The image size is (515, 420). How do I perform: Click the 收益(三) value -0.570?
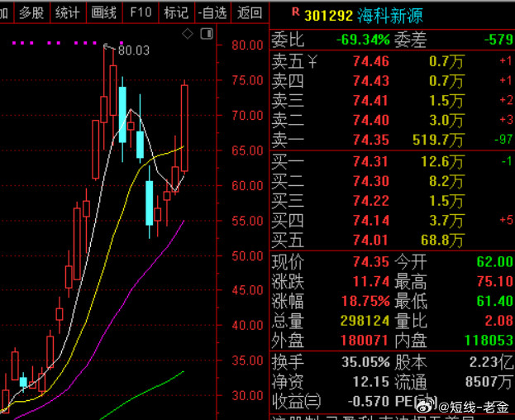(369, 401)
